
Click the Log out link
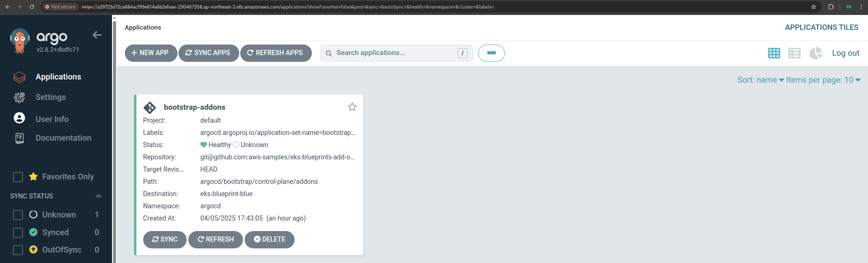click(846, 53)
